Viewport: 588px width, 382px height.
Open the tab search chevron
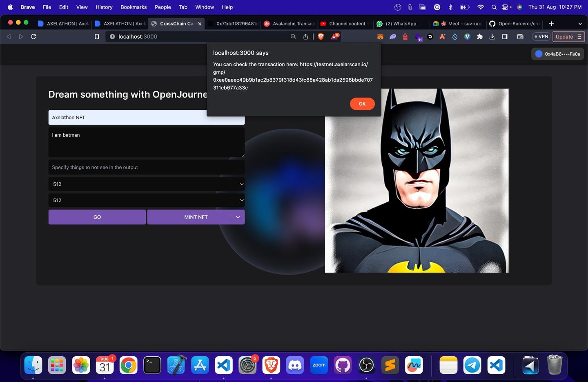coord(580,24)
